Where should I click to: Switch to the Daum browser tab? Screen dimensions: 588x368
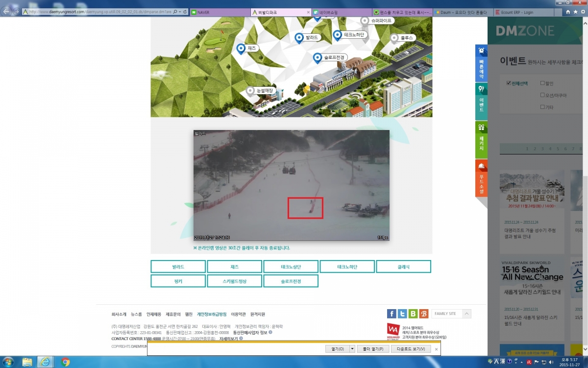[x=463, y=11]
